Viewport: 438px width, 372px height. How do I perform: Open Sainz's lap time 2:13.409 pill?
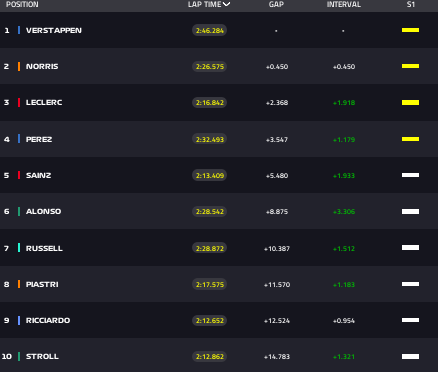[210, 175]
